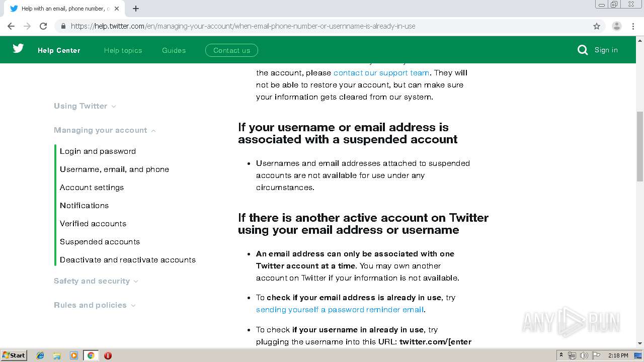
Task: Close the Twitter help browser tab
Action: [x=117, y=9]
